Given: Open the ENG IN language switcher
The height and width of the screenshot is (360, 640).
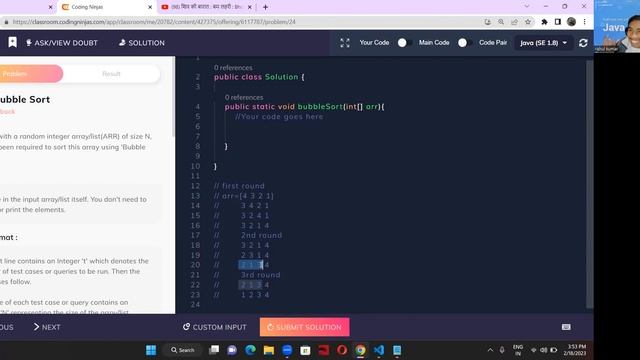Looking at the screenshot, I should click(518, 350).
